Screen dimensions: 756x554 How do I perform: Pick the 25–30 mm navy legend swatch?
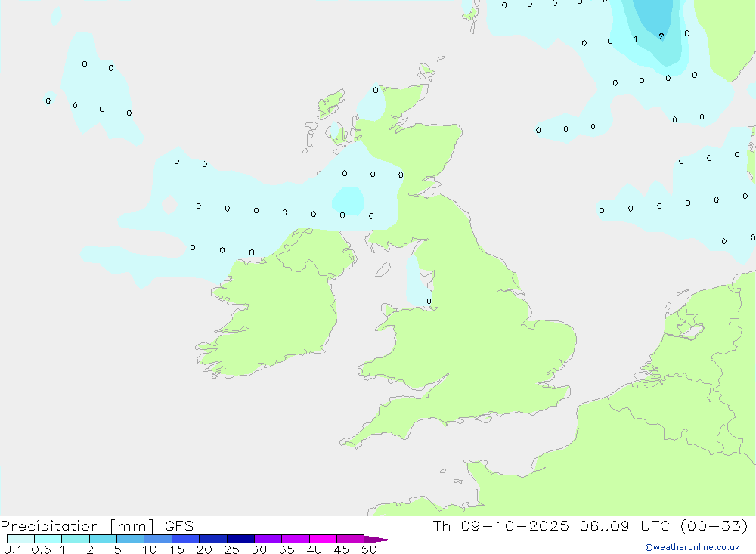[240, 539]
